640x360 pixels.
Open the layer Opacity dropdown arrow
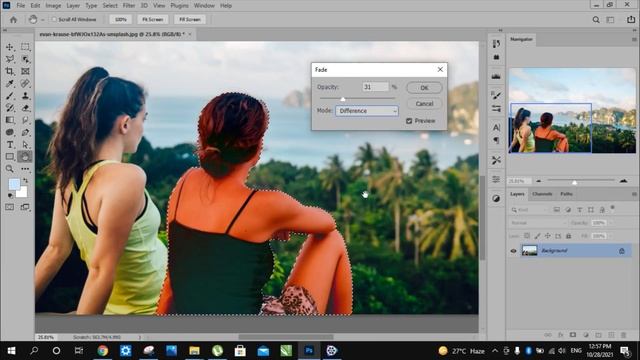click(611, 223)
